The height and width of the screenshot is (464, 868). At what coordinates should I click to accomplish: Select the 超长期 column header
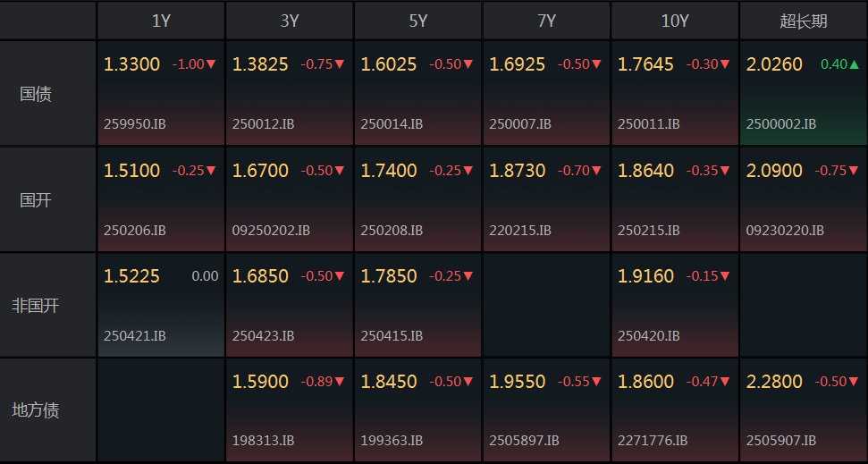(x=804, y=21)
